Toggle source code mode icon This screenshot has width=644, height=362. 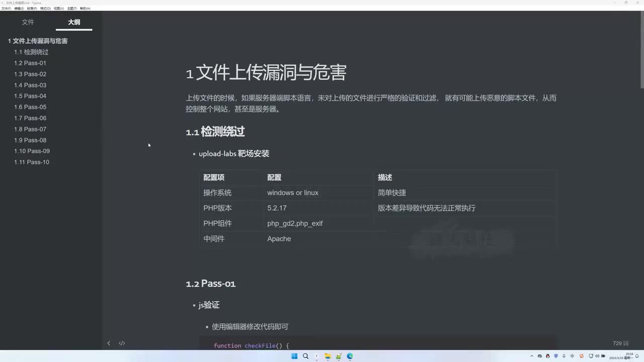(122, 343)
